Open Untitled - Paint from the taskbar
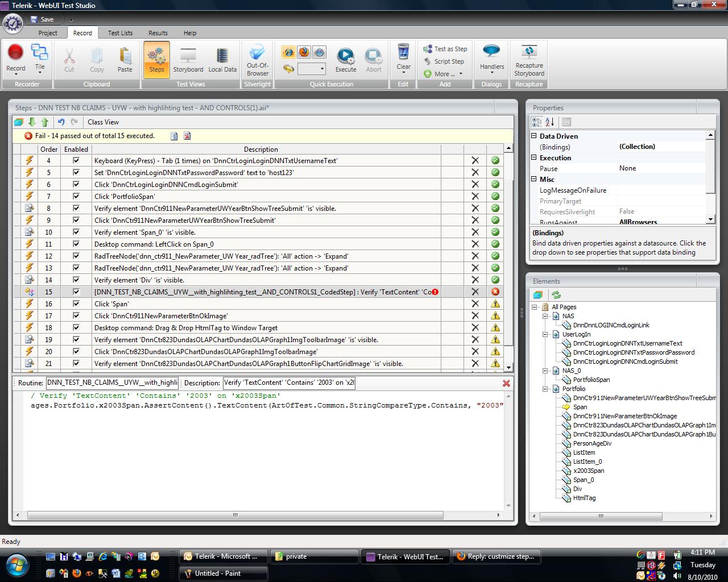Image resolution: width=728 pixels, height=582 pixels. click(223, 573)
